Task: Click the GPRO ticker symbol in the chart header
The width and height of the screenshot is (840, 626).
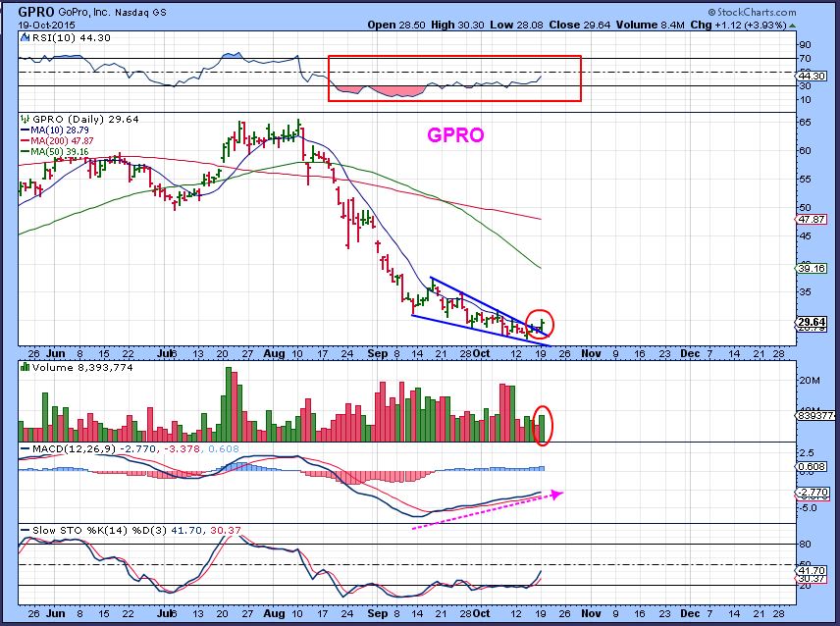Action: pos(37,12)
